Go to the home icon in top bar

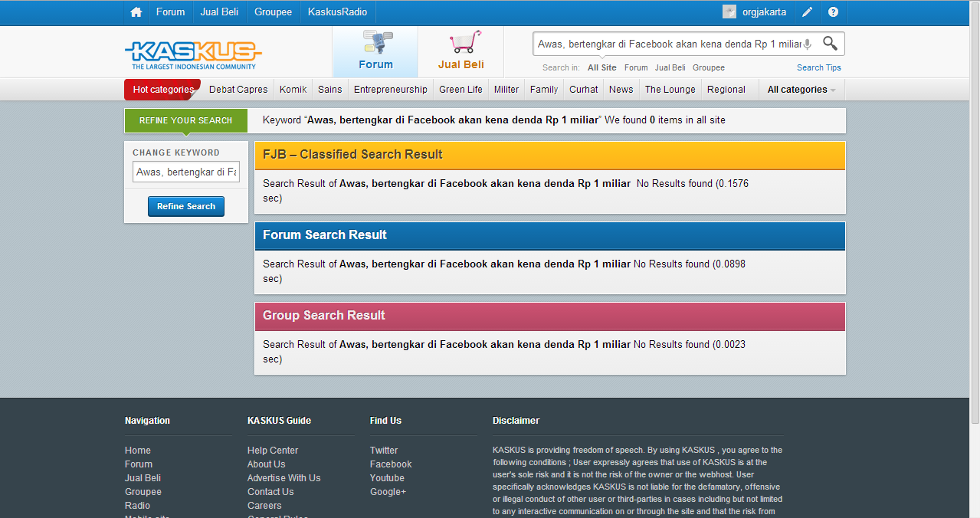tap(136, 12)
